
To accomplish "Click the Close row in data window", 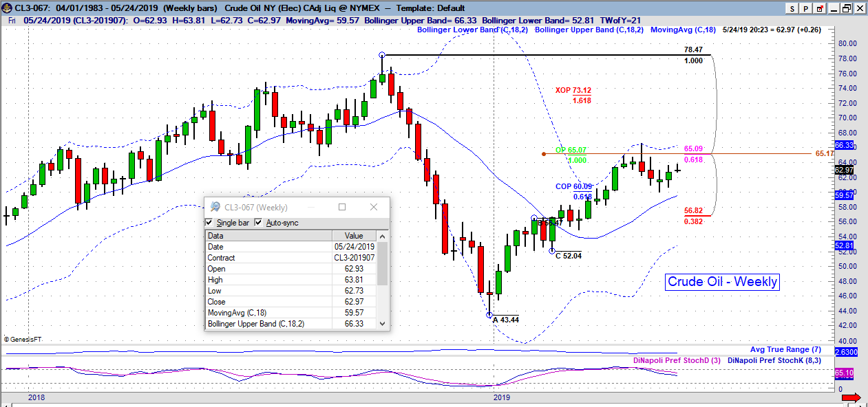I will pyautogui.click(x=291, y=302).
